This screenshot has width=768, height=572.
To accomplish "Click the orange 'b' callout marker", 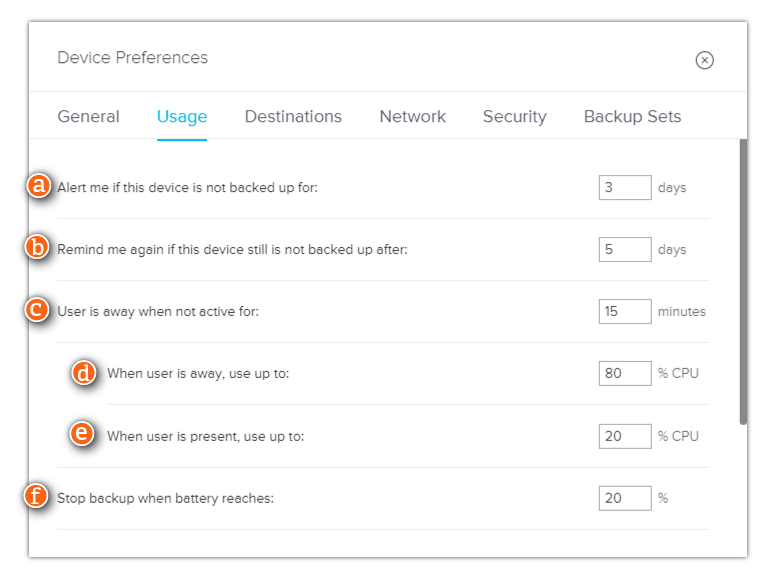I will tap(37, 247).
